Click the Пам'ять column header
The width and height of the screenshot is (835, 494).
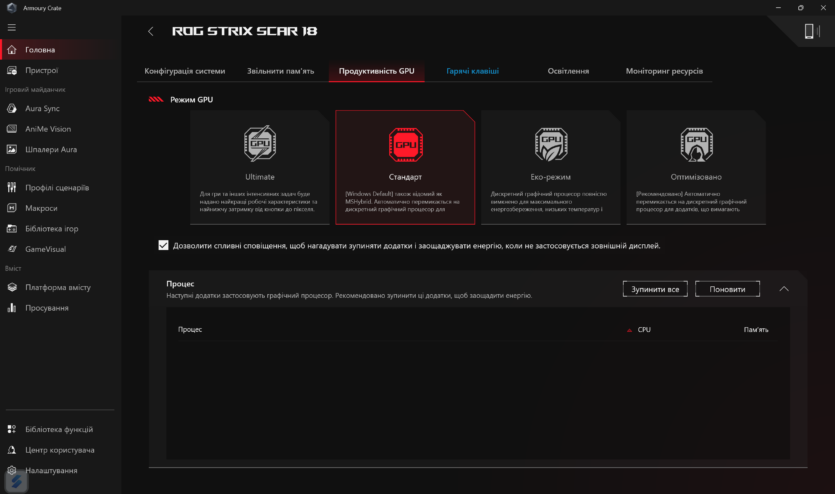tap(756, 330)
